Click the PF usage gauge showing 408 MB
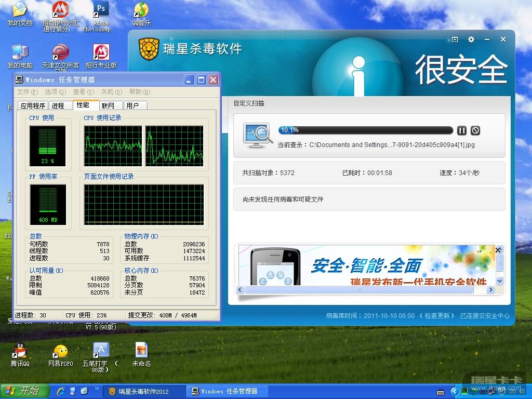The width and height of the screenshot is (532, 399). click(48, 205)
